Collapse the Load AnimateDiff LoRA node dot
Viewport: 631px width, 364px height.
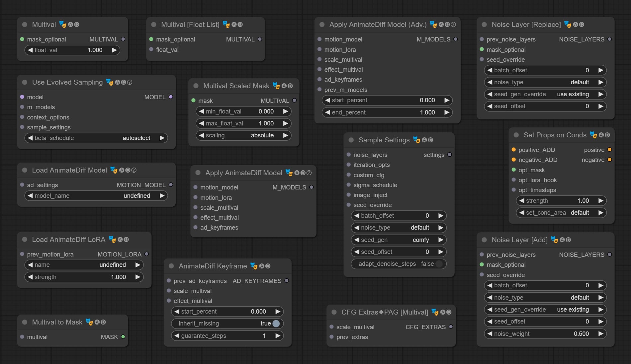25,240
